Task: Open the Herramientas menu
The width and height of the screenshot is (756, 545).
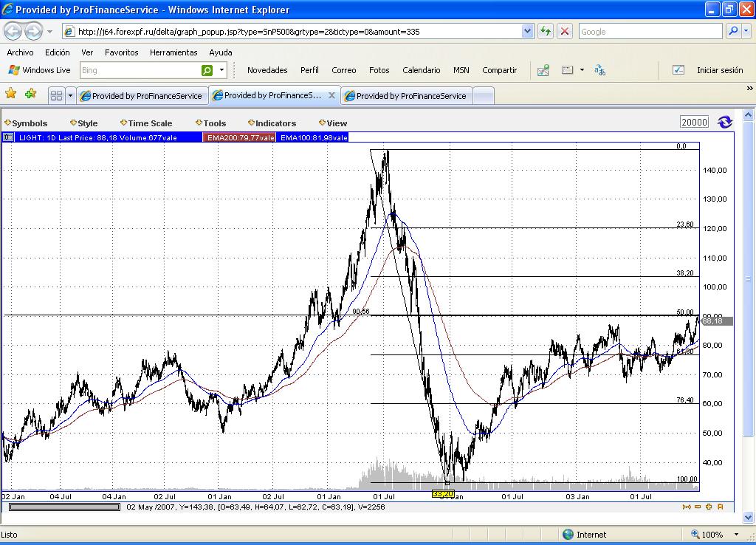Action: 173,52
